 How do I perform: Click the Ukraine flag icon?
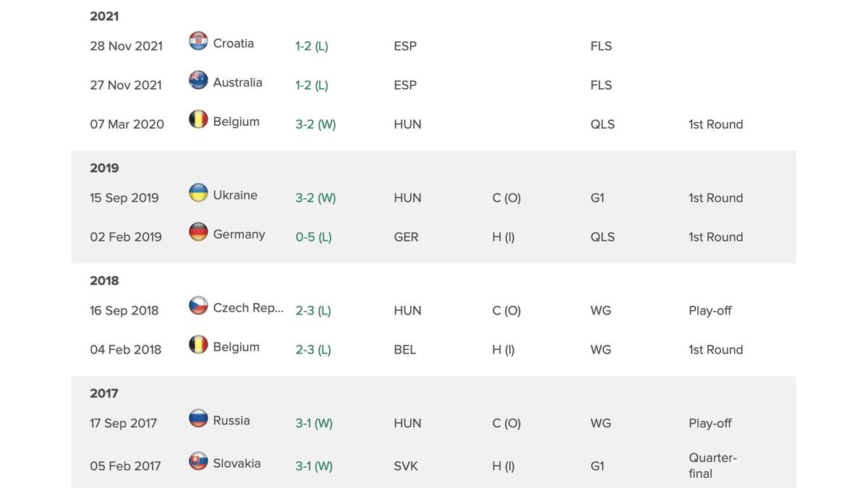point(198,193)
